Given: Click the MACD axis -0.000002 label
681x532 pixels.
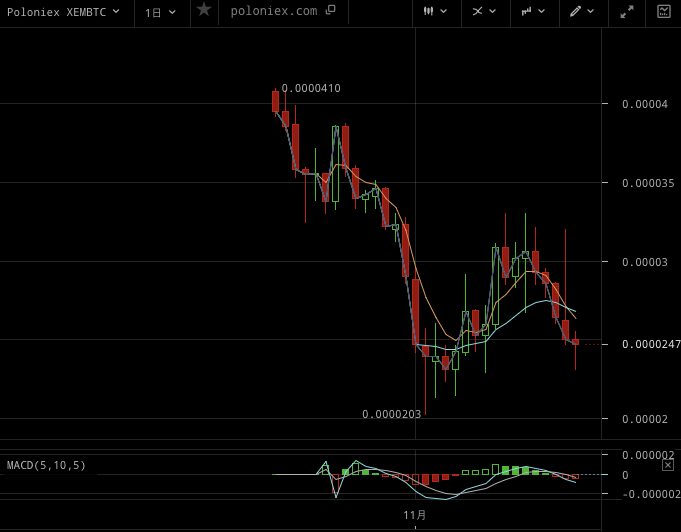Looking at the screenshot, I should [651, 494].
